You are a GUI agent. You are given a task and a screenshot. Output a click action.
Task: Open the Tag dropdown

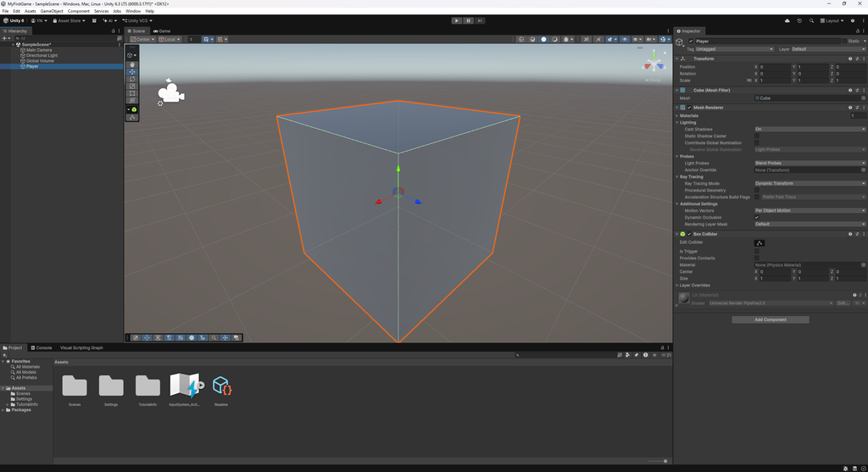(735, 49)
